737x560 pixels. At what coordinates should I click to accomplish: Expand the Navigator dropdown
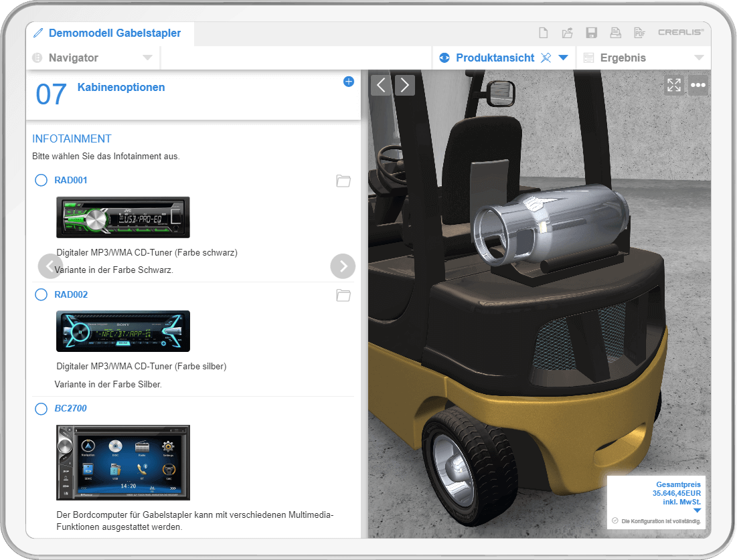click(x=147, y=58)
